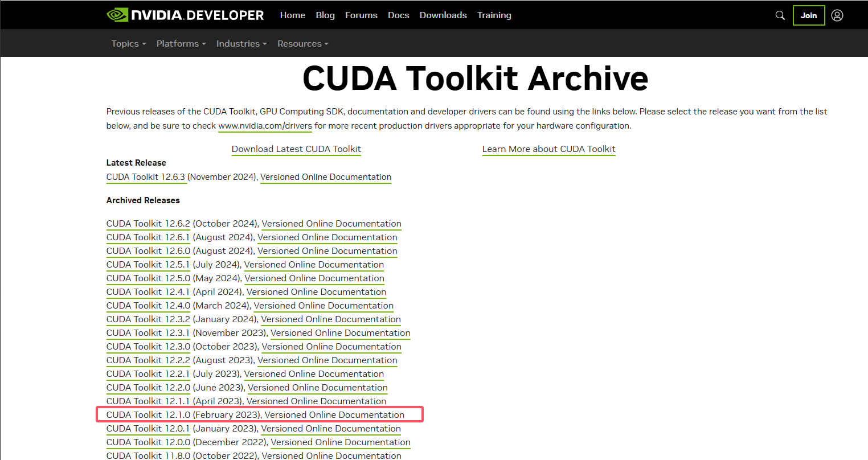Open Versioned Online Documentation for 12.2.0

(318, 388)
